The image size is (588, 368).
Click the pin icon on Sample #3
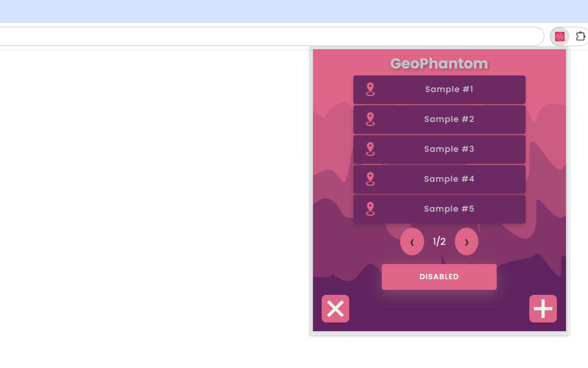point(370,149)
